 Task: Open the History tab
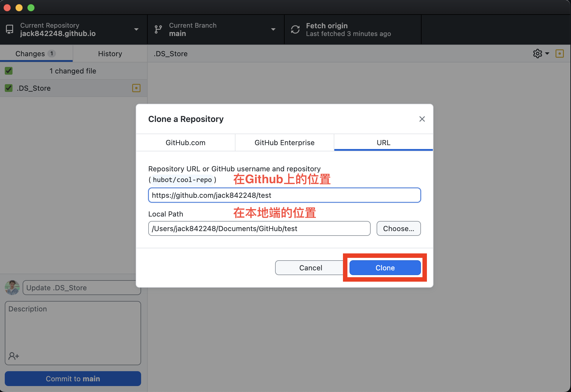[110, 54]
